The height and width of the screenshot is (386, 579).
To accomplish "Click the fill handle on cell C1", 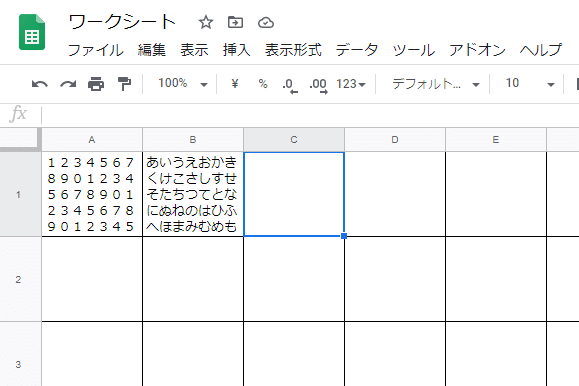I will point(344,236).
